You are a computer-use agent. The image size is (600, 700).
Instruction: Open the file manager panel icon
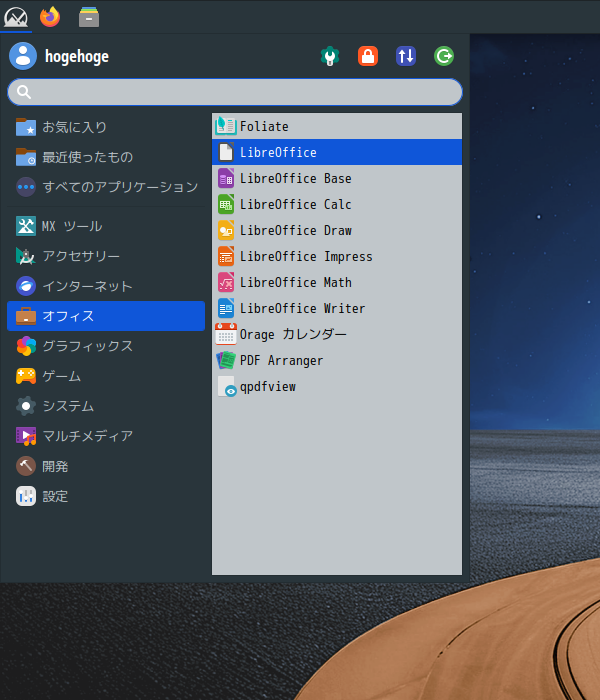[x=89, y=17]
